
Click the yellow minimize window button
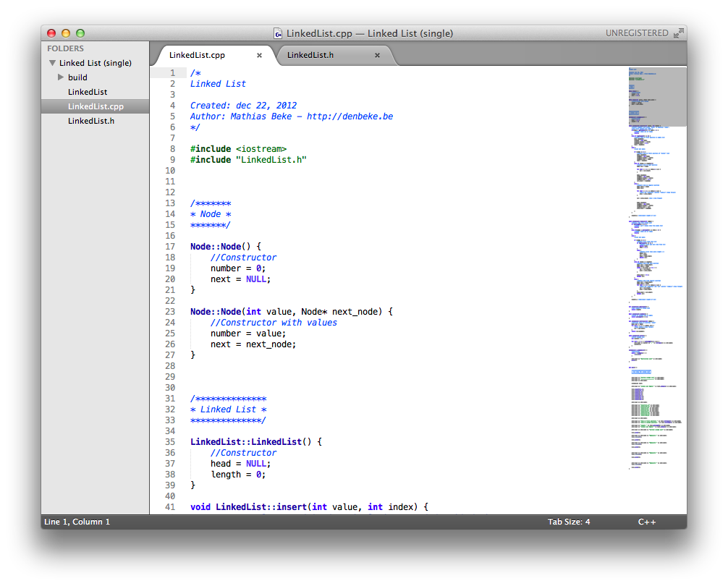coord(66,33)
